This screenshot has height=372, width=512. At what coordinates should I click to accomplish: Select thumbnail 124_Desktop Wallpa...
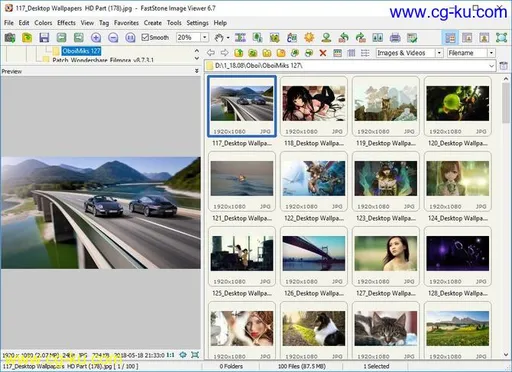(458, 181)
